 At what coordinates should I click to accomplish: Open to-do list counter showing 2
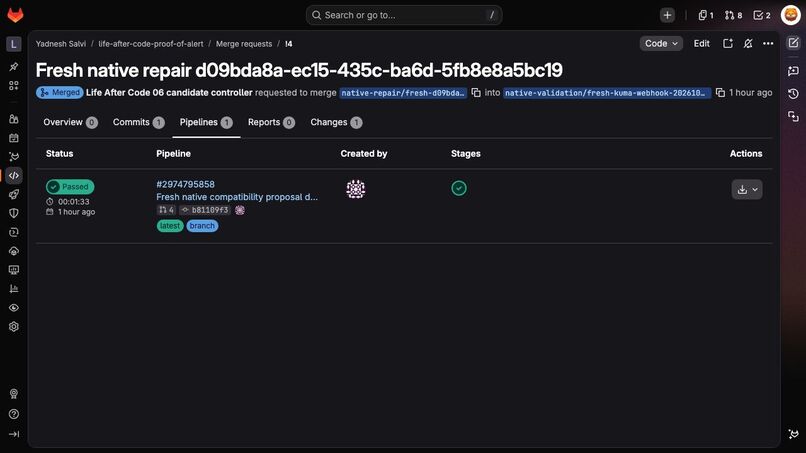762,15
